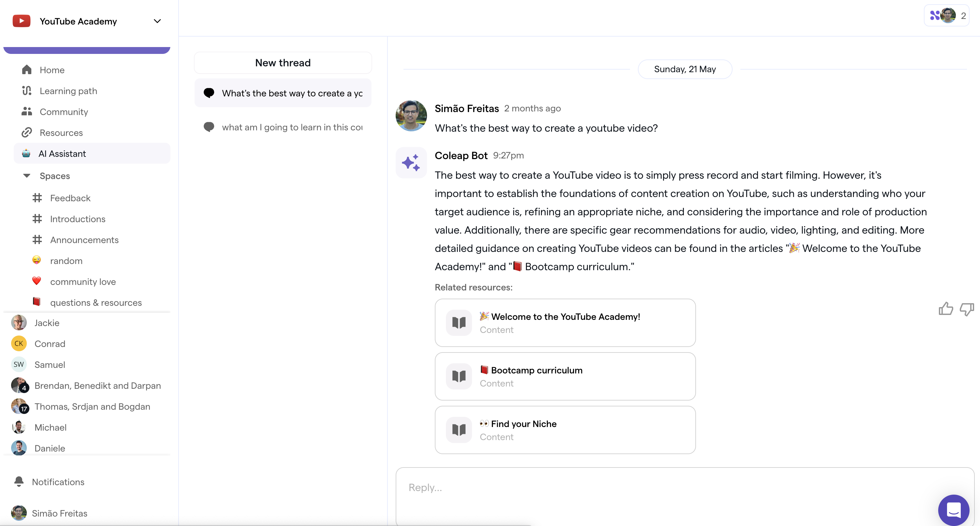Give thumbs up to bot answer
Image resolution: width=980 pixels, height=526 pixels.
pyautogui.click(x=946, y=309)
